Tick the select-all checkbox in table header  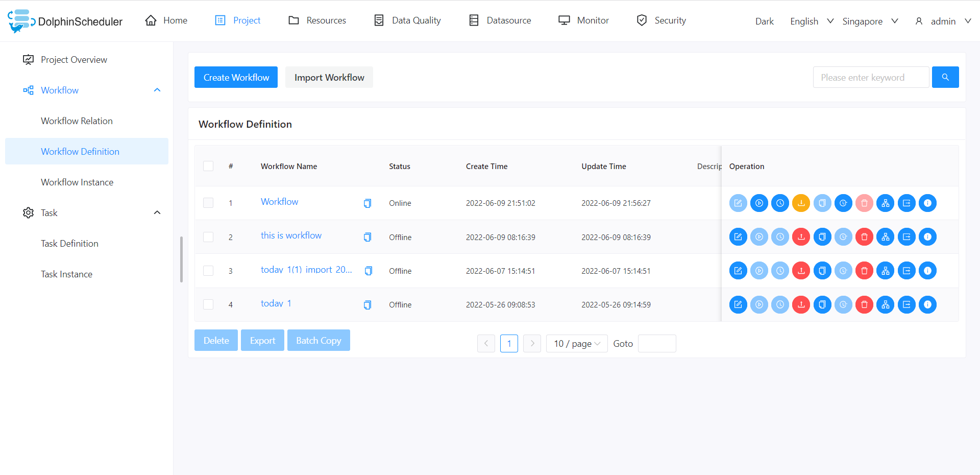coord(208,166)
